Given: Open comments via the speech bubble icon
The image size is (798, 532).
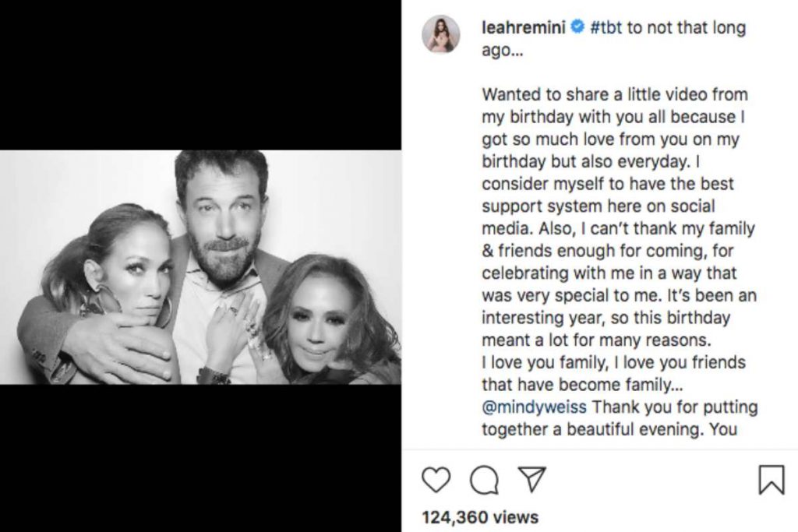Looking at the screenshot, I should click(x=484, y=480).
